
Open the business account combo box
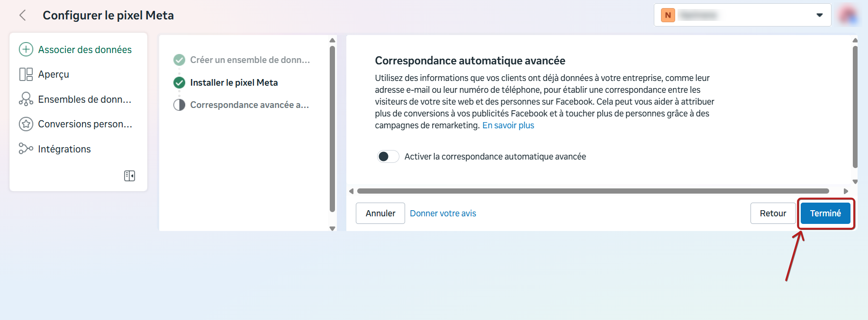[x=742, y=15]
